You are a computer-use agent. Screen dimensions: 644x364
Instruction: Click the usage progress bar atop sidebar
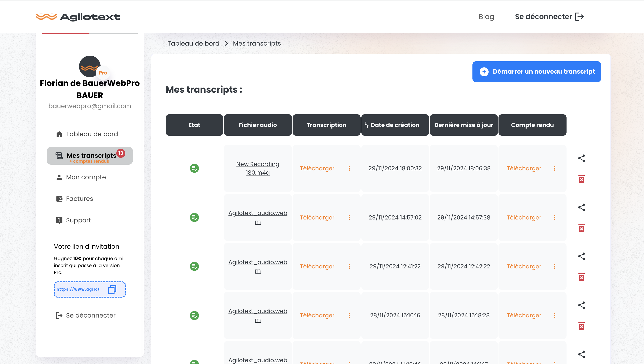[x=90, y=33]
